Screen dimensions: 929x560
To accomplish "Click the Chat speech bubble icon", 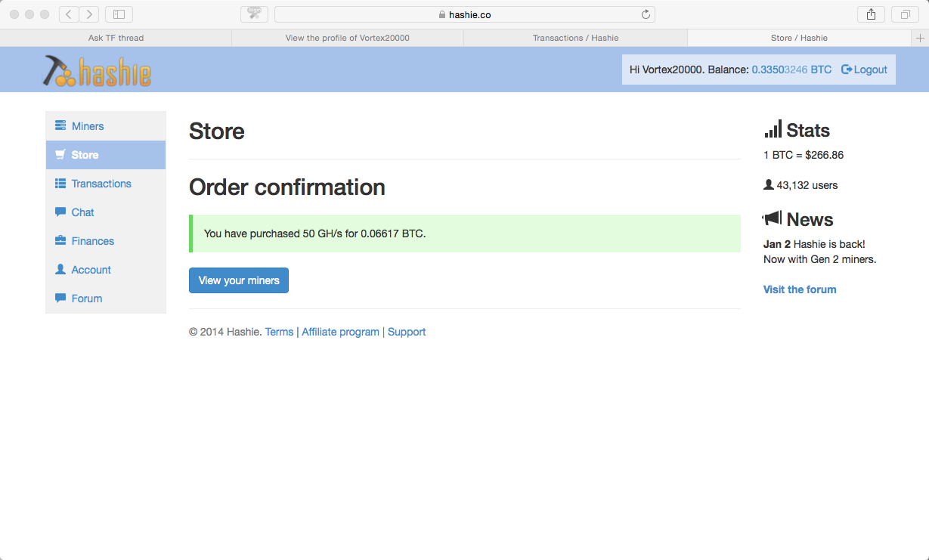I will coord(60,212).
